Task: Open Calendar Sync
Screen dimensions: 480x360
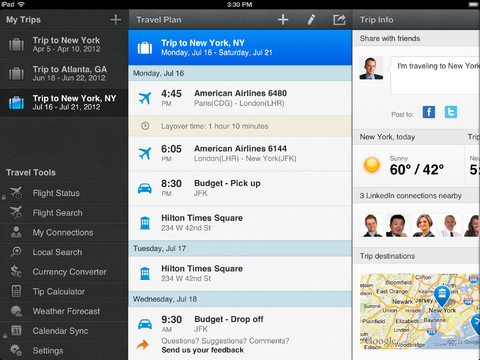Action: [64, 331]
